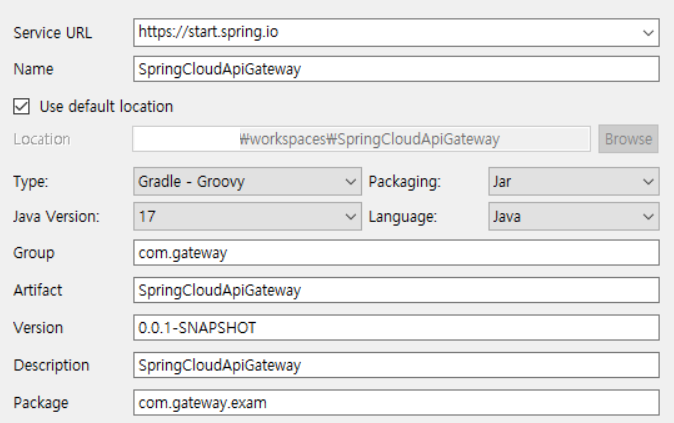Open the Service URL dropdown arrow
This screenshot has width=674, height=423.
pyautogui.click(x=648, y=33)
